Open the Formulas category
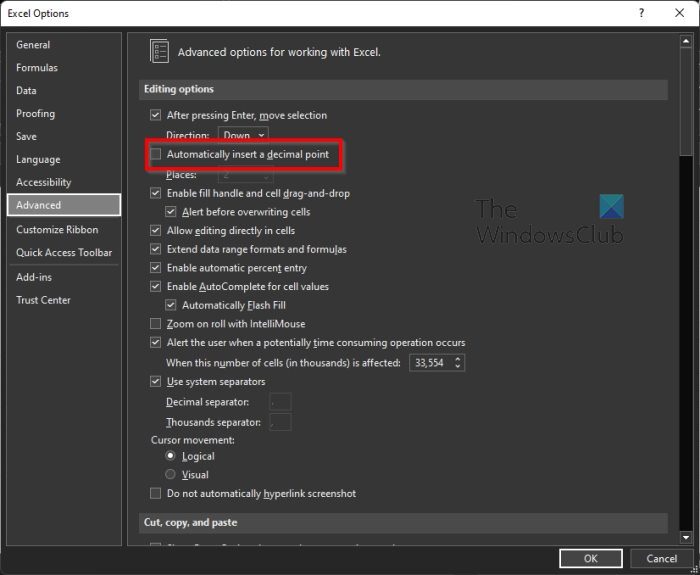 tap(64, 67)
